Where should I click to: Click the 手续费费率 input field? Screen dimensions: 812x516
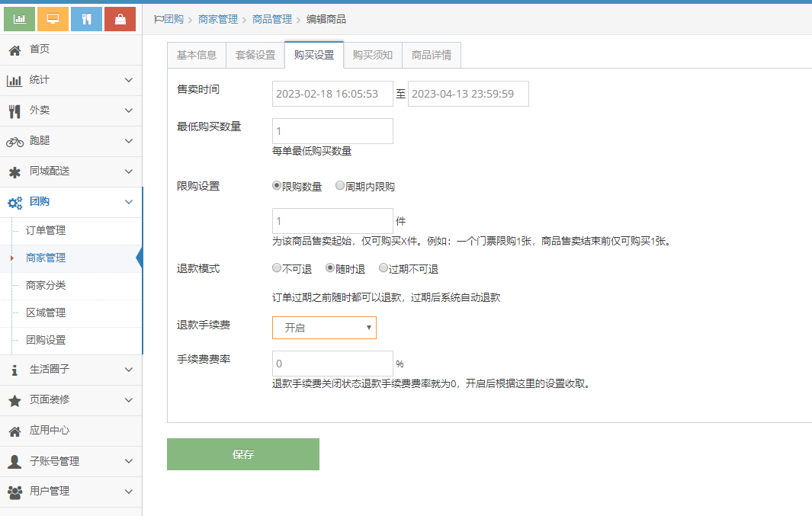tap(332, 364)
